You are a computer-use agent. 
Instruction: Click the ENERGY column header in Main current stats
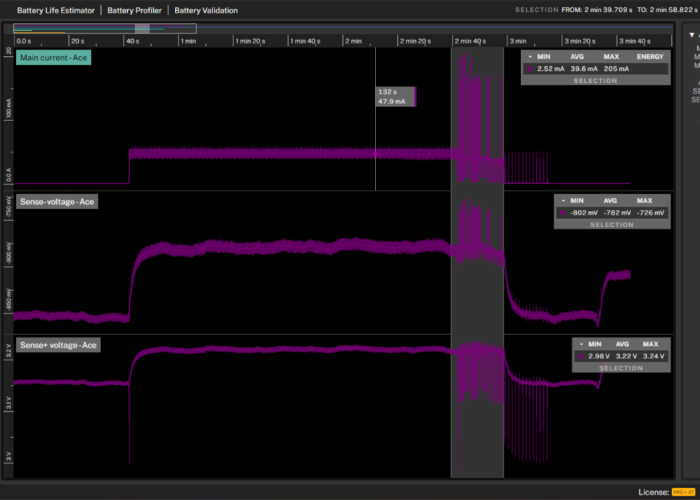tap(649, 57)
